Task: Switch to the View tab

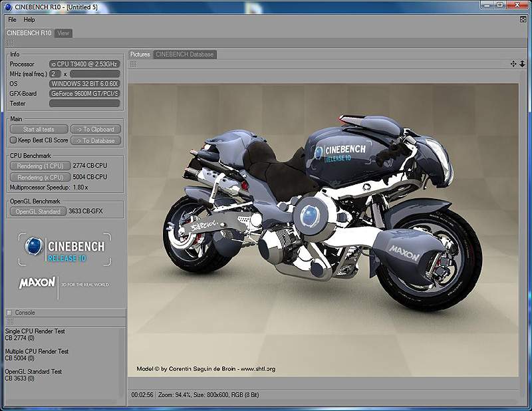Action: [x=63, y=33]
